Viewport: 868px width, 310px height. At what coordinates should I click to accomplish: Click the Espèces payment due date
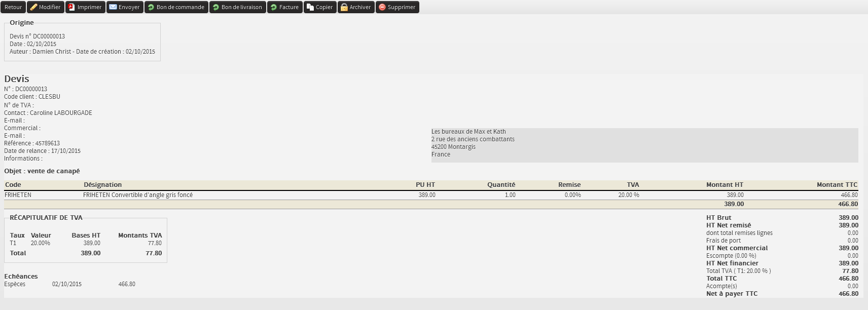(x=66, y=284)
